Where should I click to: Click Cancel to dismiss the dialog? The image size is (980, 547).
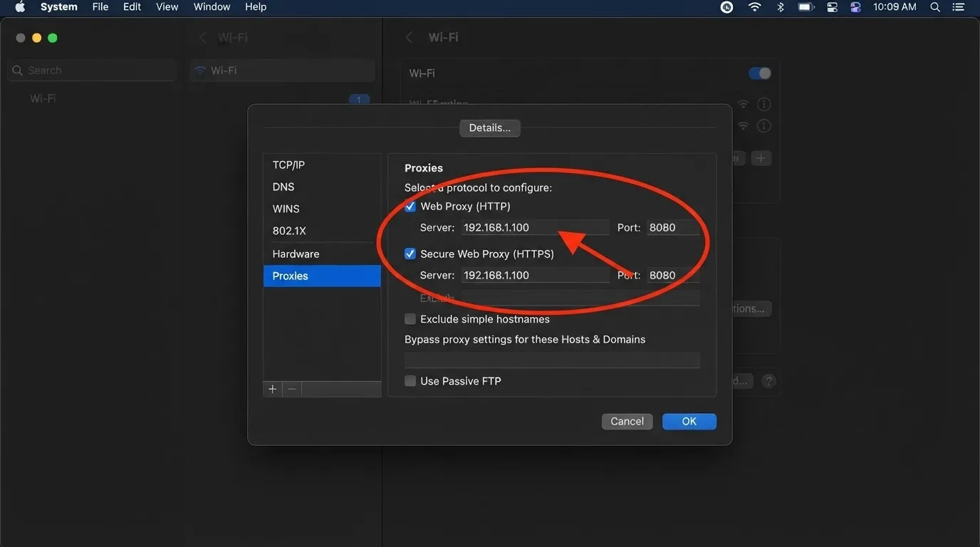tap(627, 422)
